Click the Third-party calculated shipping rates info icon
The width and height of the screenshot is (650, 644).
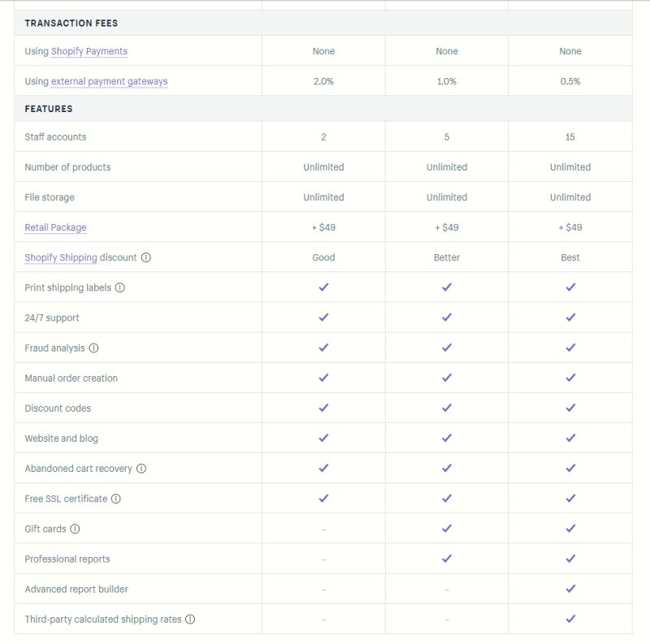190,617
